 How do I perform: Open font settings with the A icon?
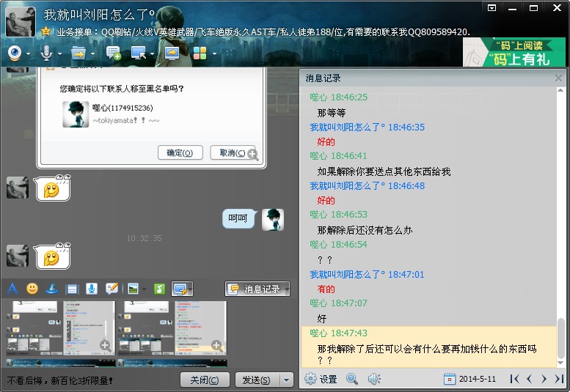pos(12,289)
